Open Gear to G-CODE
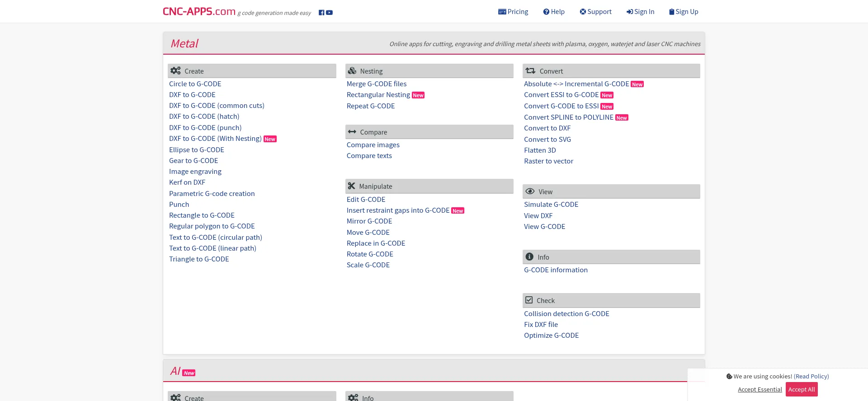This screenshot has height=401, width=868. tap(193, 160)
